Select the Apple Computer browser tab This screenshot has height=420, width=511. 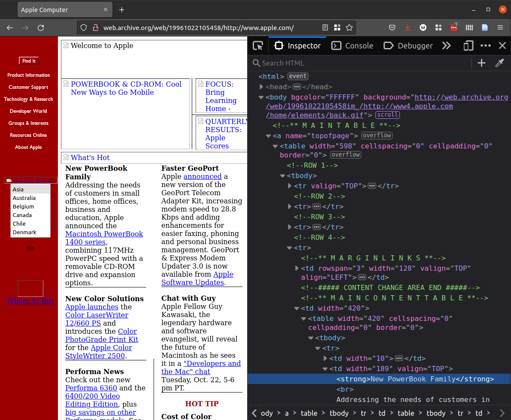tap(65, 10)
